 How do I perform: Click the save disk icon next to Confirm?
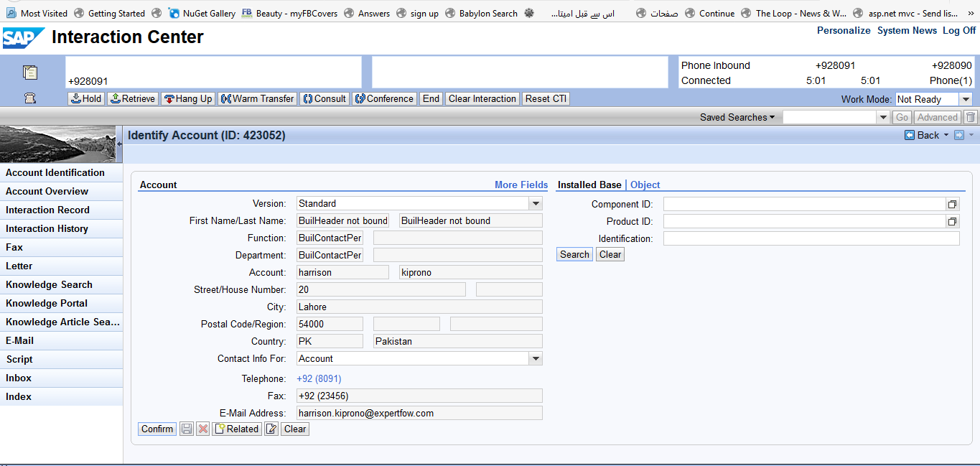point(187,429)
